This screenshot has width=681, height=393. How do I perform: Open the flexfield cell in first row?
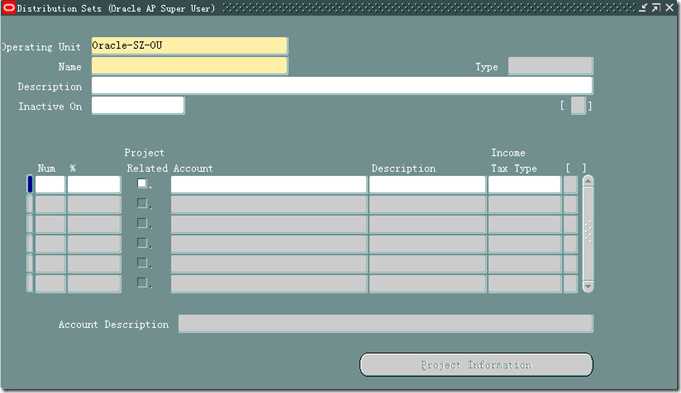pyautogui.click(x=570, y=184)
